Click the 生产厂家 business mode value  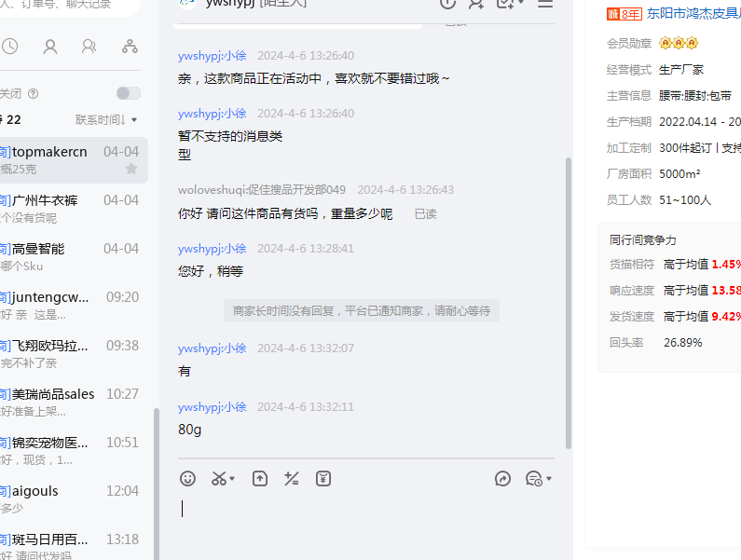point(681,70)
